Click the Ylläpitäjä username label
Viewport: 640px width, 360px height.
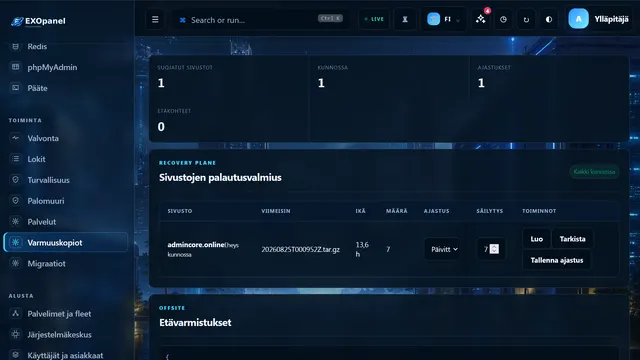611,19
